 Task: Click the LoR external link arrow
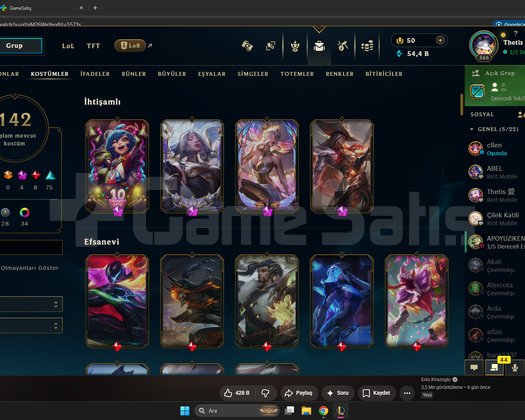150,46
